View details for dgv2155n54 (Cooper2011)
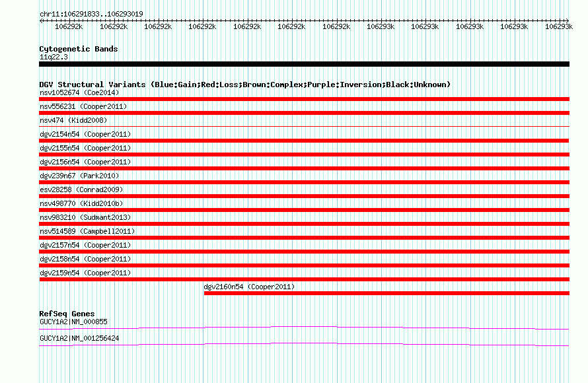Viewport: 588px width, 383px height. 304,155
